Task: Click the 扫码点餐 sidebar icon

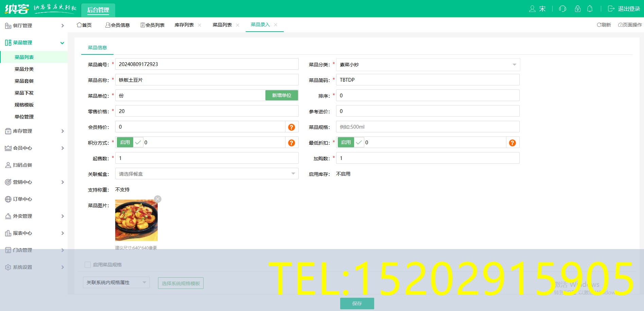Action: (x=8, y=165)
